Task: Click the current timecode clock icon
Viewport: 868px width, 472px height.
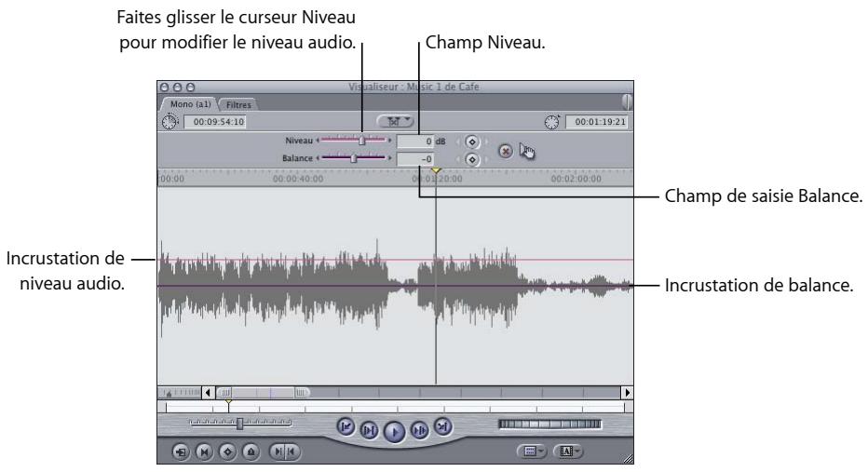Action: tap(552, 122)
